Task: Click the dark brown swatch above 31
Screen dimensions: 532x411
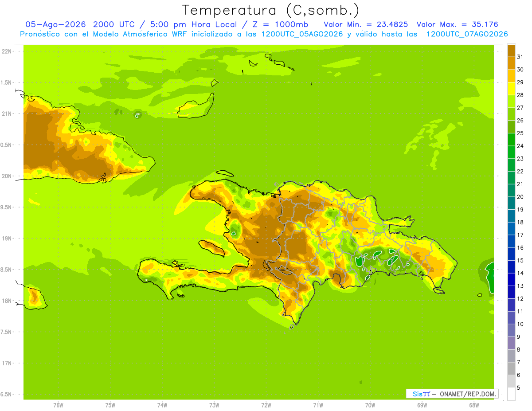Action: (512, 51)
